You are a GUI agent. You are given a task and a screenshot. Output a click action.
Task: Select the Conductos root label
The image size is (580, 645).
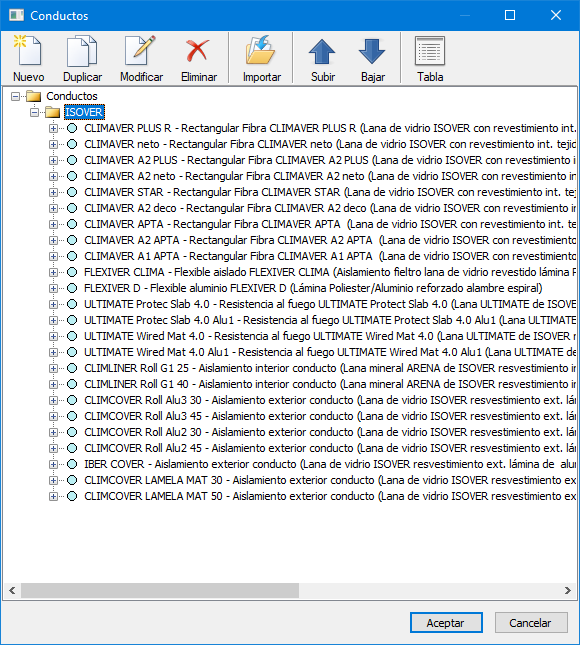[72, 96]
